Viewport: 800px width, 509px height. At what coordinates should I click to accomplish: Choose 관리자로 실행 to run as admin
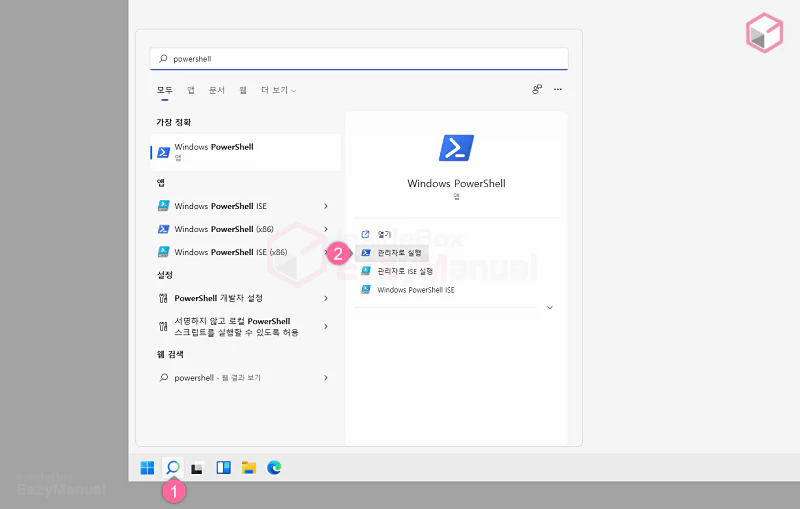399,253
